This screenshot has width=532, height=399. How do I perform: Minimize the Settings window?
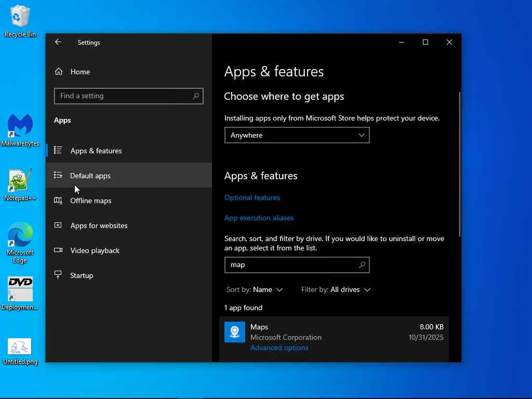point(402,42)
